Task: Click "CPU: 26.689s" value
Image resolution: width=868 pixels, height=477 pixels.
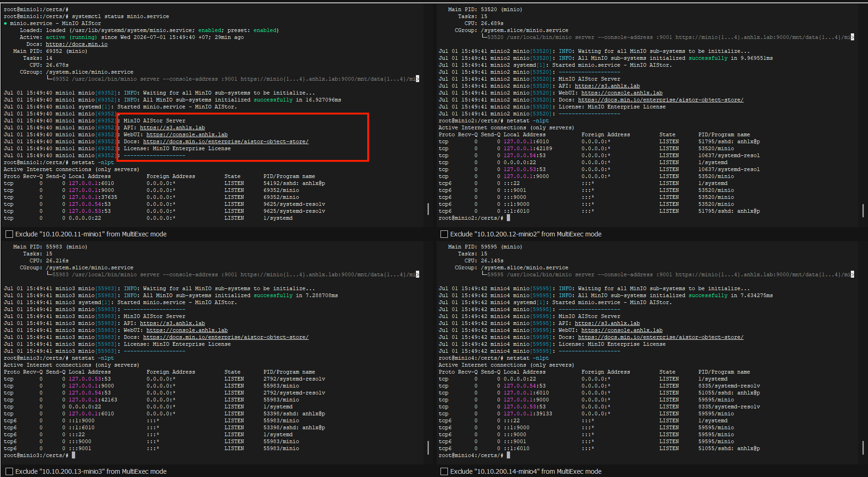Action: click(x=484, y=24)
